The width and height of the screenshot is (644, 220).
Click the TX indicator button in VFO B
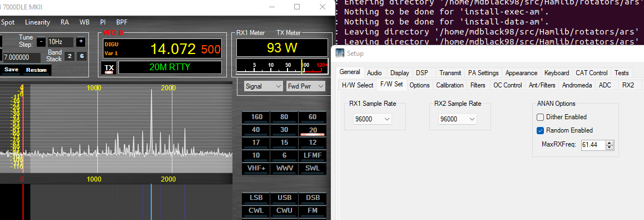tap(108, 68)
